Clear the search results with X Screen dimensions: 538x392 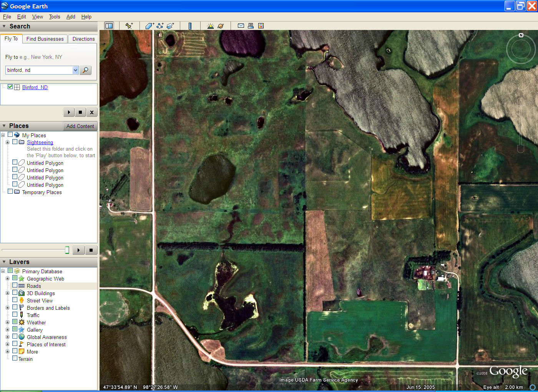click(92, 112)
